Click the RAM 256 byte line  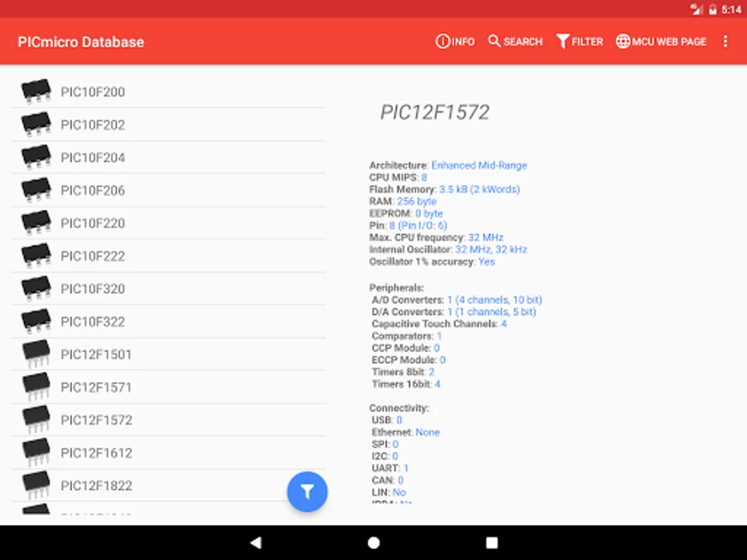[x=403, y=202]
